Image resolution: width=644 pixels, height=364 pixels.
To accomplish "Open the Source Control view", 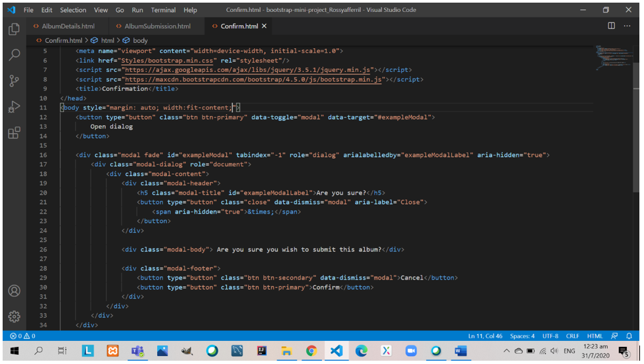I will click(x=14, y=80).
